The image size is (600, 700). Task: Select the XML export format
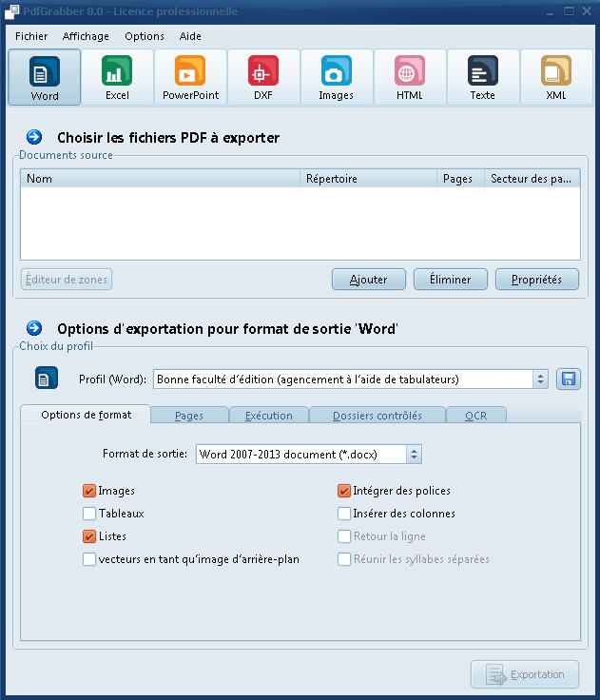(556, 77)
